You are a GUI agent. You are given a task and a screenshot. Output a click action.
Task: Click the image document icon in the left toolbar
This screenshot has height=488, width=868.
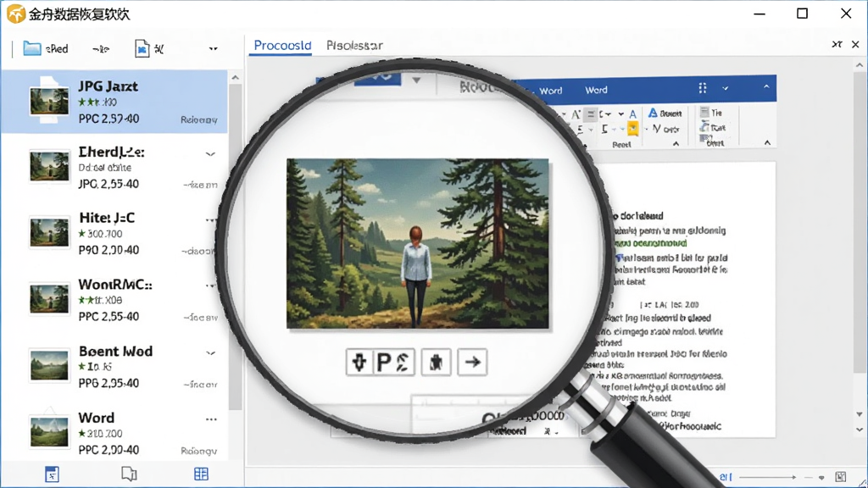[142, 48]
